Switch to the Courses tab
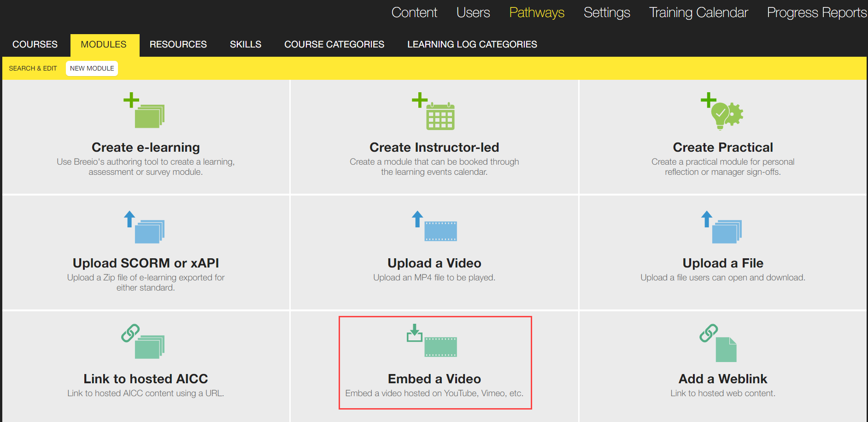Viewport: 868px width, 422px height. (35, 44)
